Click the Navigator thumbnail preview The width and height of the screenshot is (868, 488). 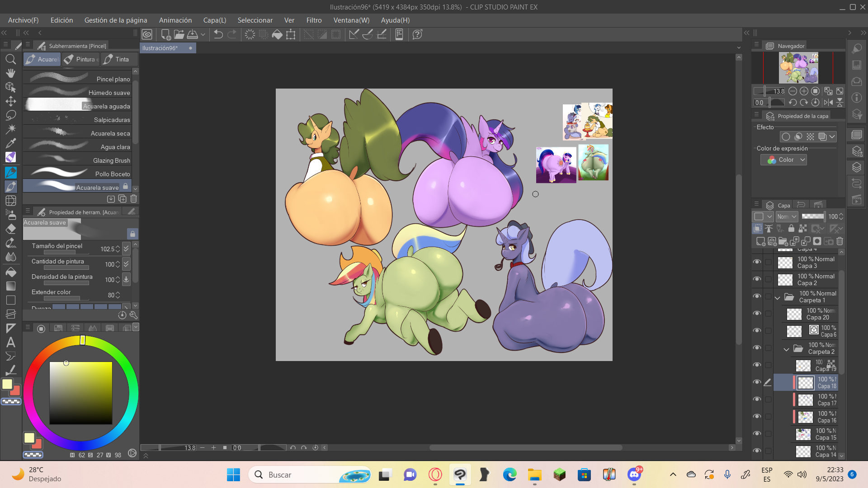click(x=798, y=68)
